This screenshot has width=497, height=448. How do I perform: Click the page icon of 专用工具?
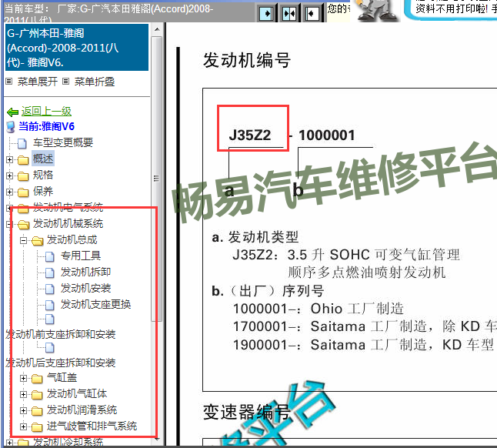point(50,256)
